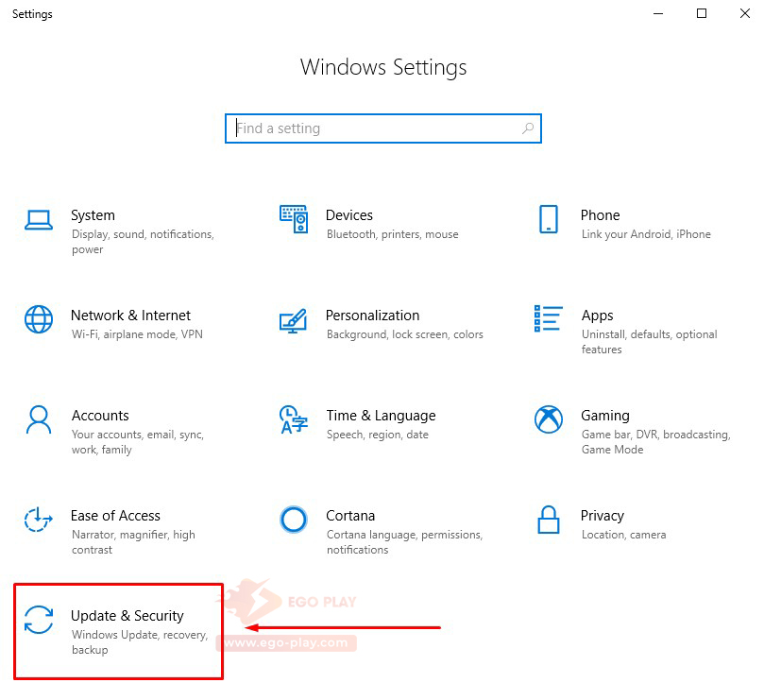Click 'Speech, region, date' description

tap(378, 435)
